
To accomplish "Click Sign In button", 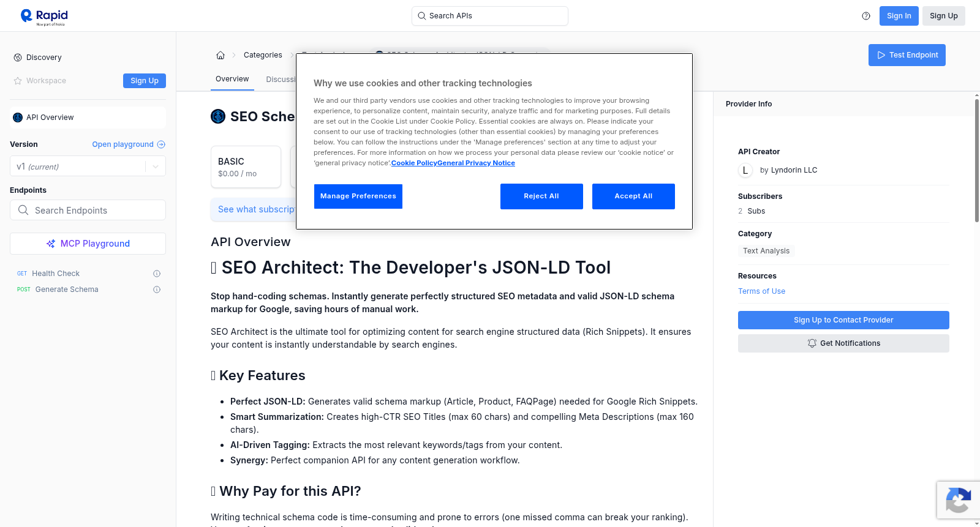I will [899, 16].
